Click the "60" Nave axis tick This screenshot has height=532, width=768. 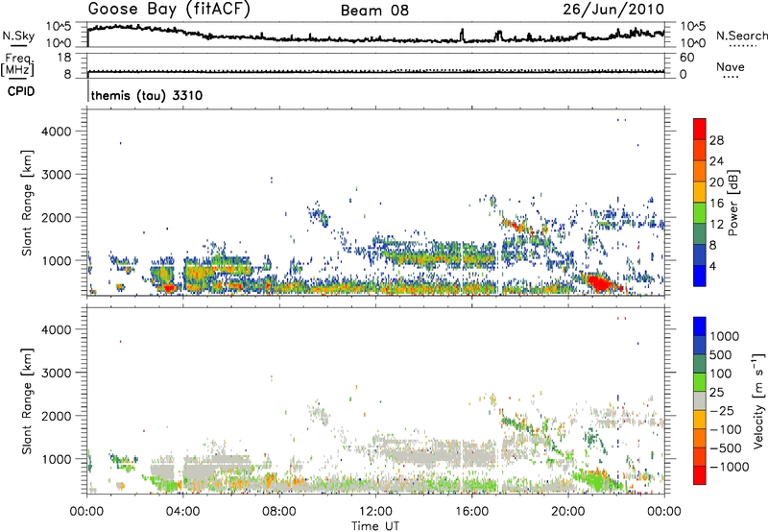[x=686, y=58]
